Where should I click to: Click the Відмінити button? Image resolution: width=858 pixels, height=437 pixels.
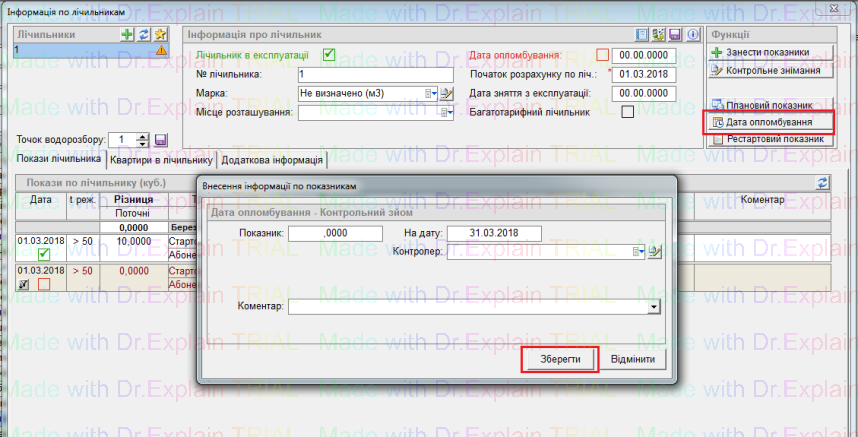pyautogui.click(x=633, y=359)
